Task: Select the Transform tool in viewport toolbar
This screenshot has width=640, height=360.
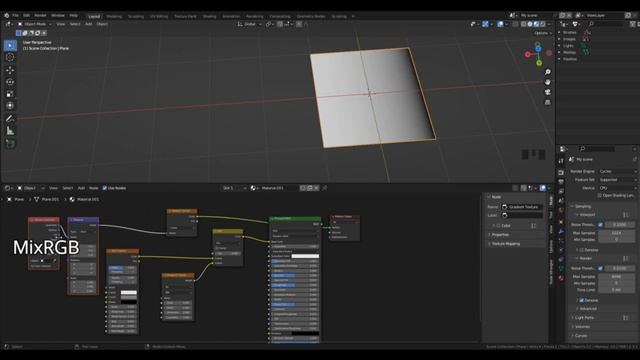Action: tap(10, 106)
